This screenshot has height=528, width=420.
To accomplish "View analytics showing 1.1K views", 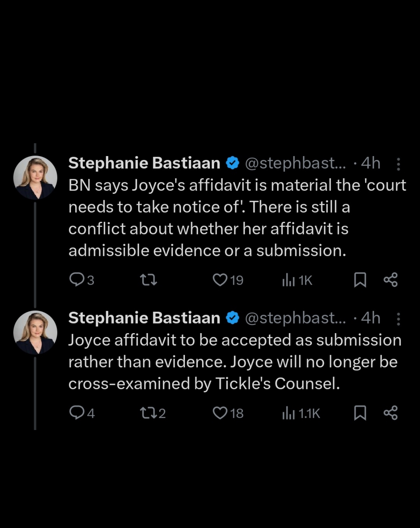I will click(301, 413).
